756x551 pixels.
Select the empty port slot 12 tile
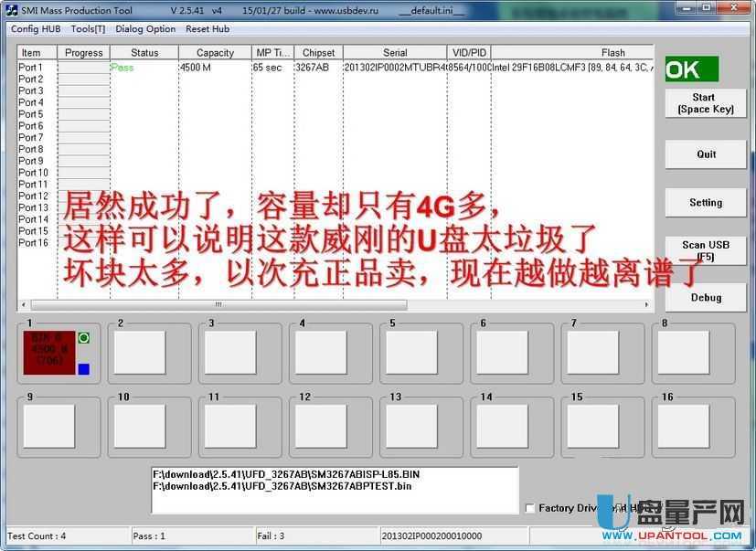click(x=320, y=426)
